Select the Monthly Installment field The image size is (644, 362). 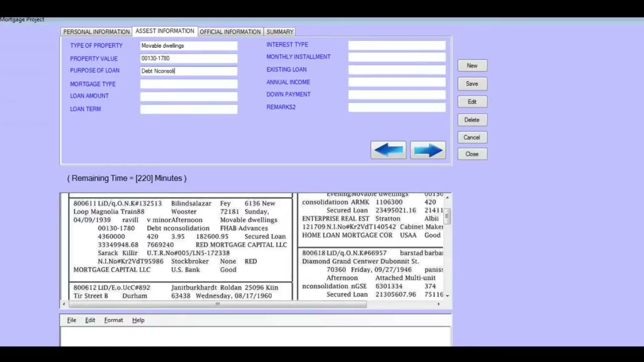click(397, 57)
